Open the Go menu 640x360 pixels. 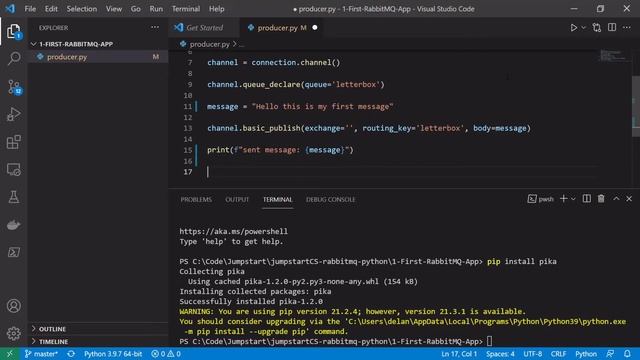(x=136, y=9)
